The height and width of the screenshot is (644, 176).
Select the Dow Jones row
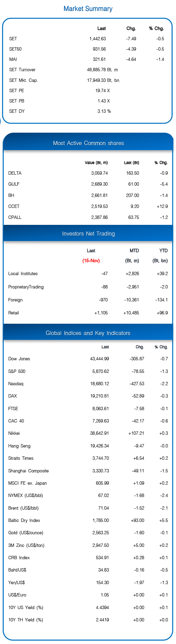tap(88, 359)
